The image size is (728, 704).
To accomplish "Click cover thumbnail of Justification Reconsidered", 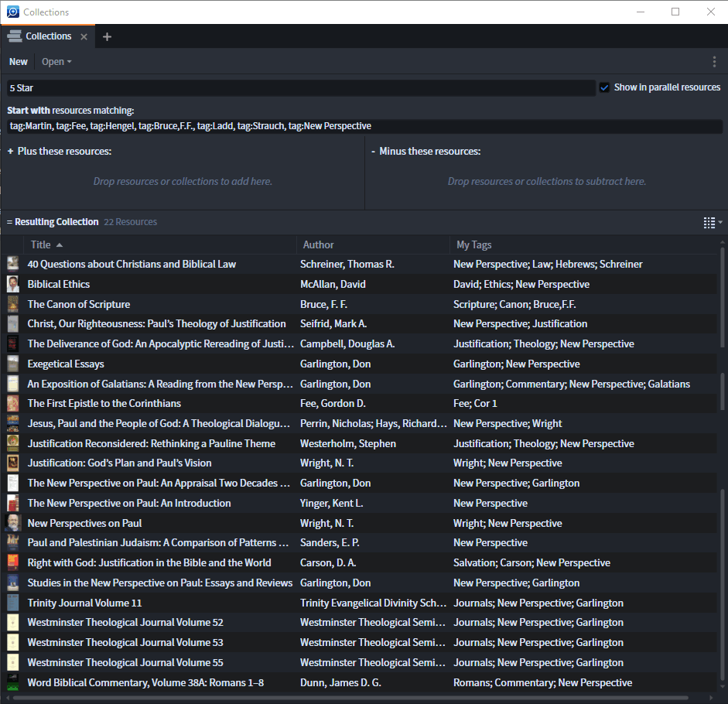I will coord(13,443).
